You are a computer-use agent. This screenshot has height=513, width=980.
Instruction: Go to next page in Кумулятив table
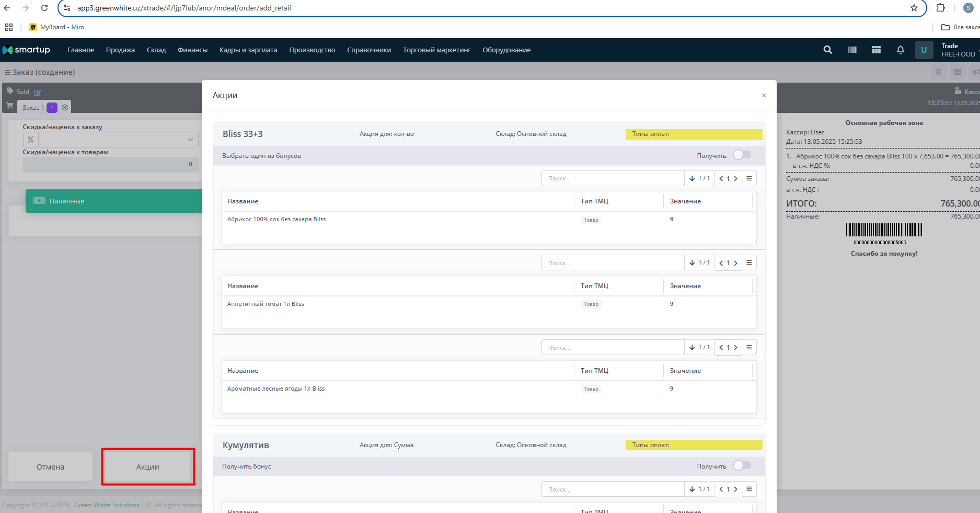click(x=735, y=489)
